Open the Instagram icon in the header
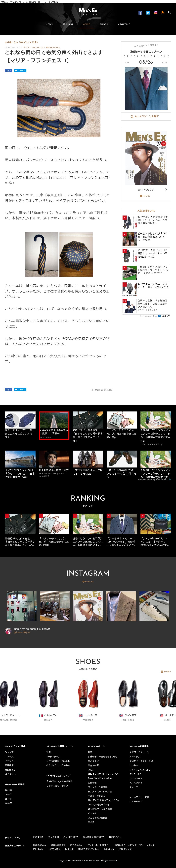 pos(156,12)
